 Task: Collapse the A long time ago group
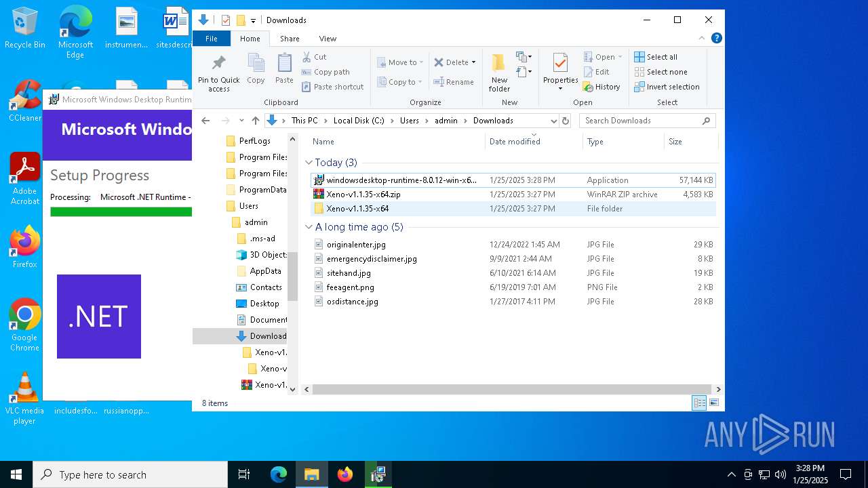pos(309,227)
